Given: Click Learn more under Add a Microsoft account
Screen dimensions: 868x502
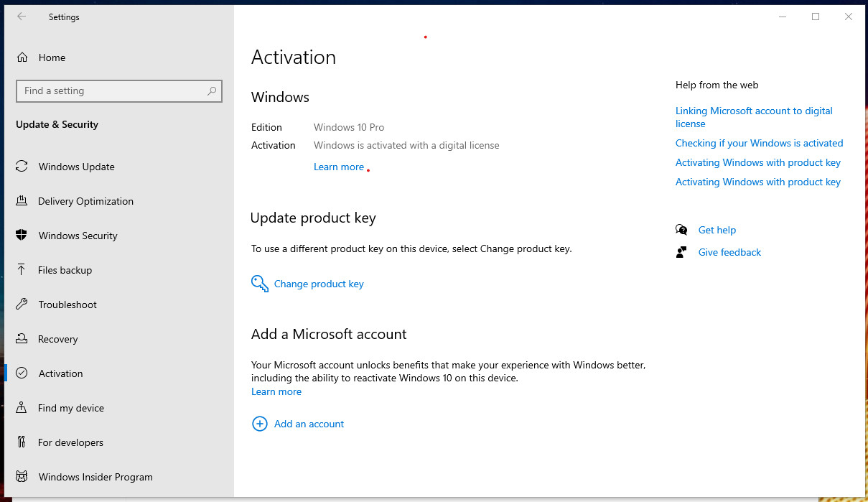Looking at the screenshot, I should point(276,391).
